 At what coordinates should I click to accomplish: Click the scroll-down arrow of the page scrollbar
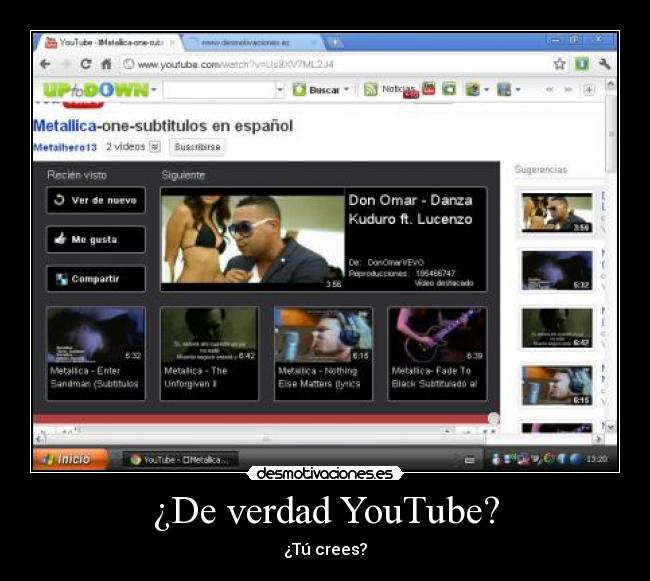611,427
